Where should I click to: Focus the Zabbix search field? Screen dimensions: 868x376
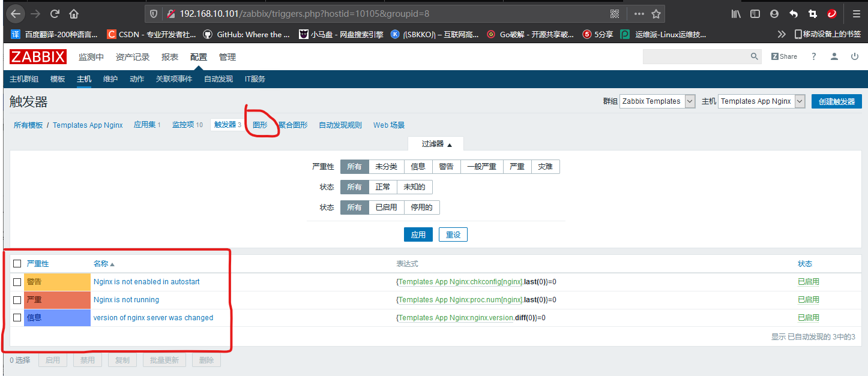pos(696,56)
